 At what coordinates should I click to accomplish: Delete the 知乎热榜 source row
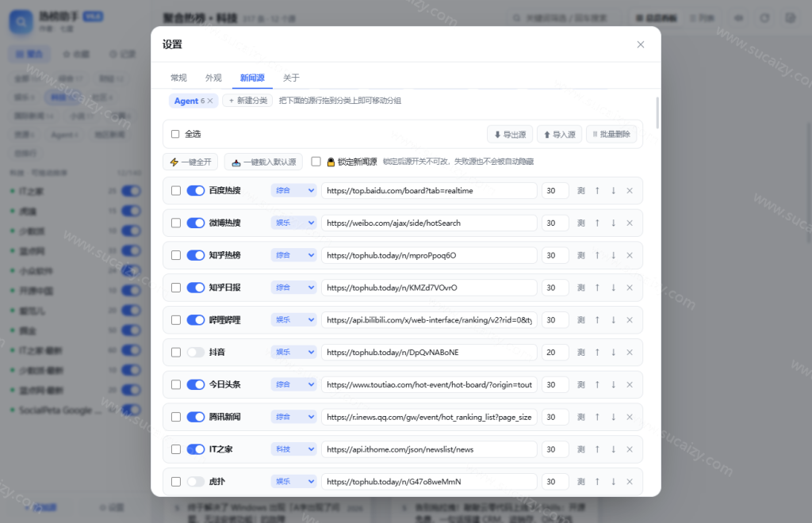[630, 255]
